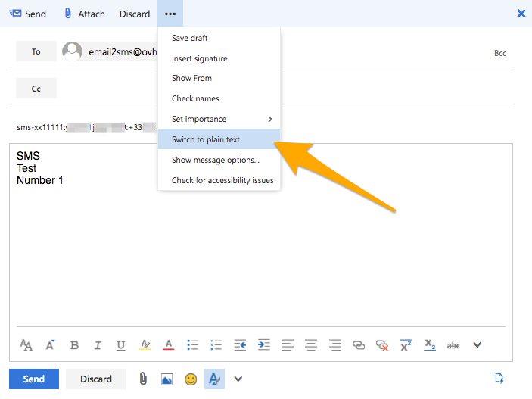The image size is (532, 399).
Task: Apply superscript formatting
Action: 406,345
